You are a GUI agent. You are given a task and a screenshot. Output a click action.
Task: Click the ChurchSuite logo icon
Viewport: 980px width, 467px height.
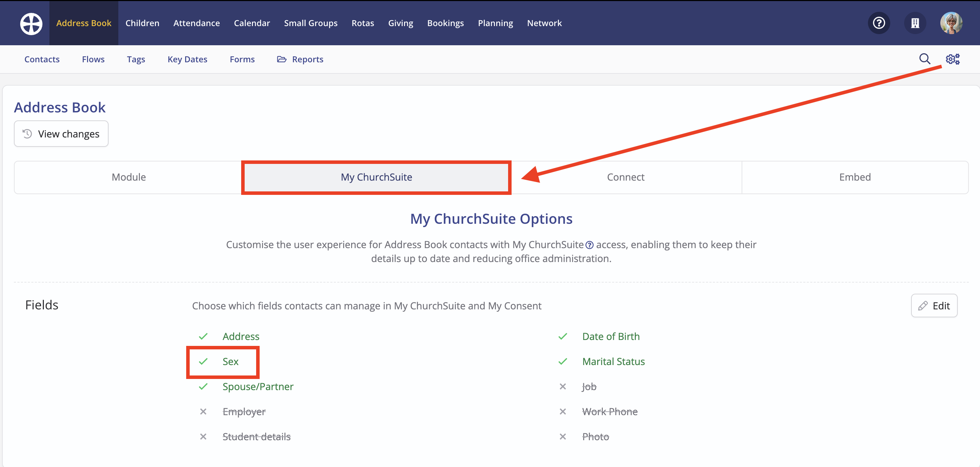pos(31,23)
